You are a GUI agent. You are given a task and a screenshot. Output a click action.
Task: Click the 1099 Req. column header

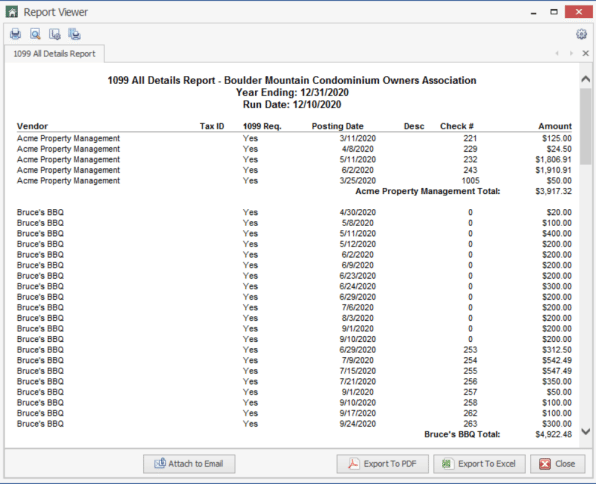click(262, 126)
